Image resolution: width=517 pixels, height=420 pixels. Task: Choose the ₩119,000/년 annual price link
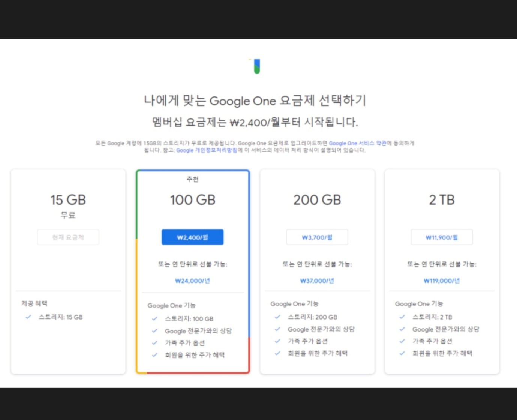(x=442, y=280)
